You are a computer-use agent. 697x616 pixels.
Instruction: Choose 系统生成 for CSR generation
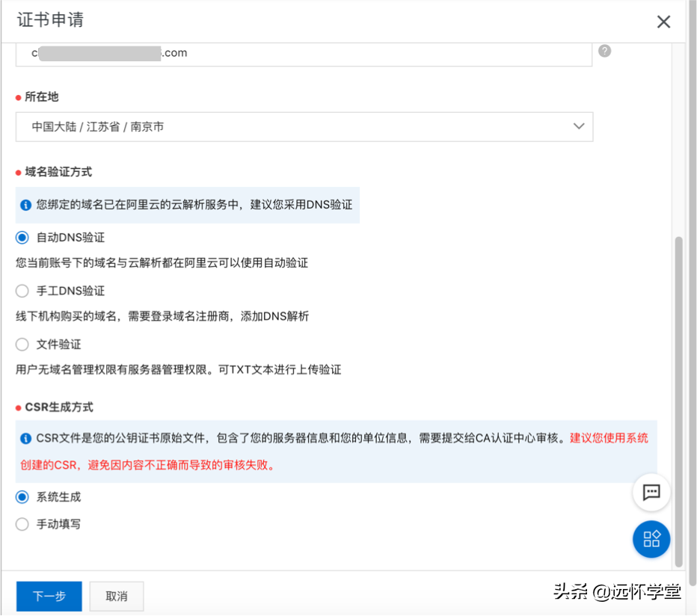(x=22, y=497)
